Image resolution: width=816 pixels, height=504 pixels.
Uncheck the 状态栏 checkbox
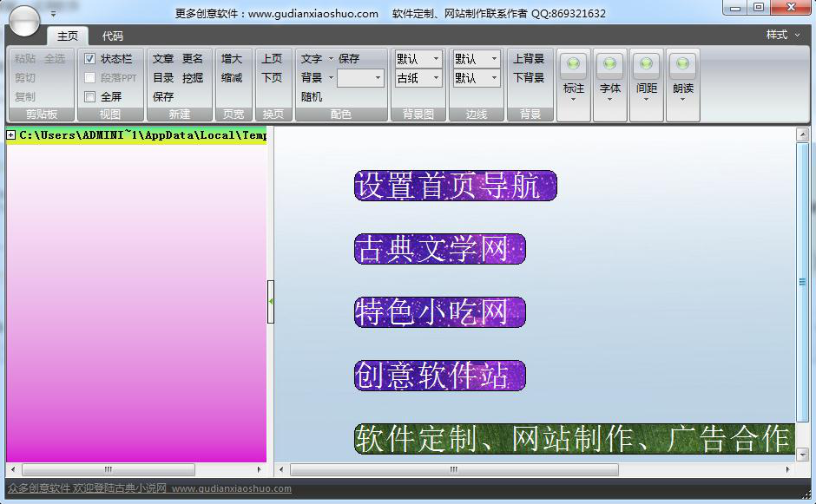90,59
